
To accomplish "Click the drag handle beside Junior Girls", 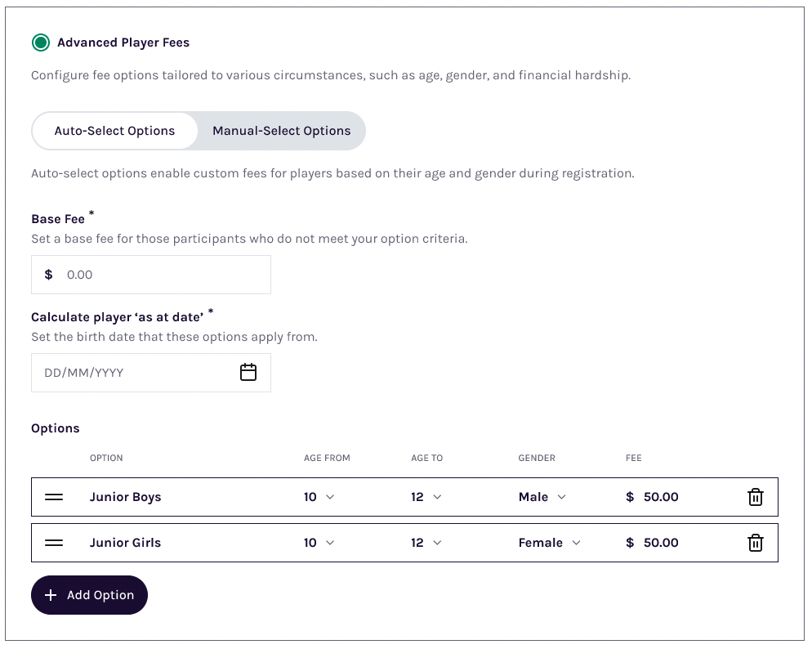I will coord(55,542).
